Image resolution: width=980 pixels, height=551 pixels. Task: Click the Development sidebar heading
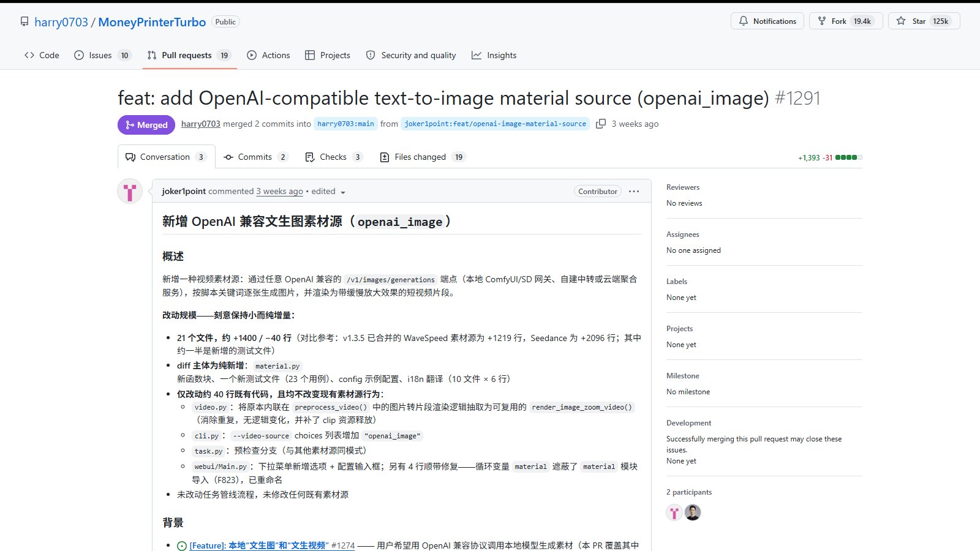point(689,423)
